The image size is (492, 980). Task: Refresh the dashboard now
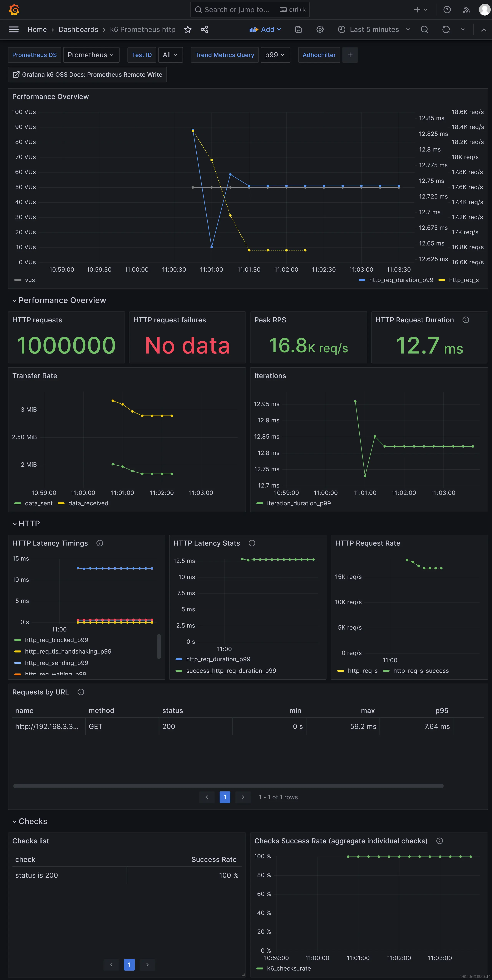click(446, 29)
